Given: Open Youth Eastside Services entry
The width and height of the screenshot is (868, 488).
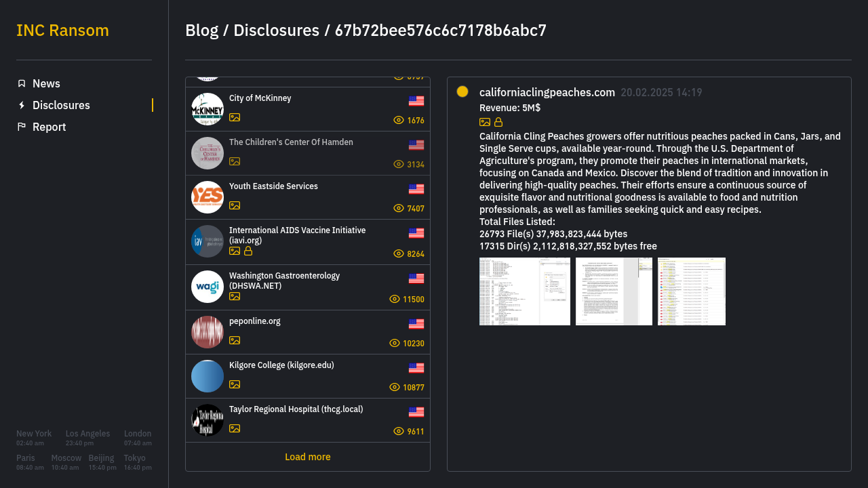Looking at the screenshot, I should [x=308, y=197].
